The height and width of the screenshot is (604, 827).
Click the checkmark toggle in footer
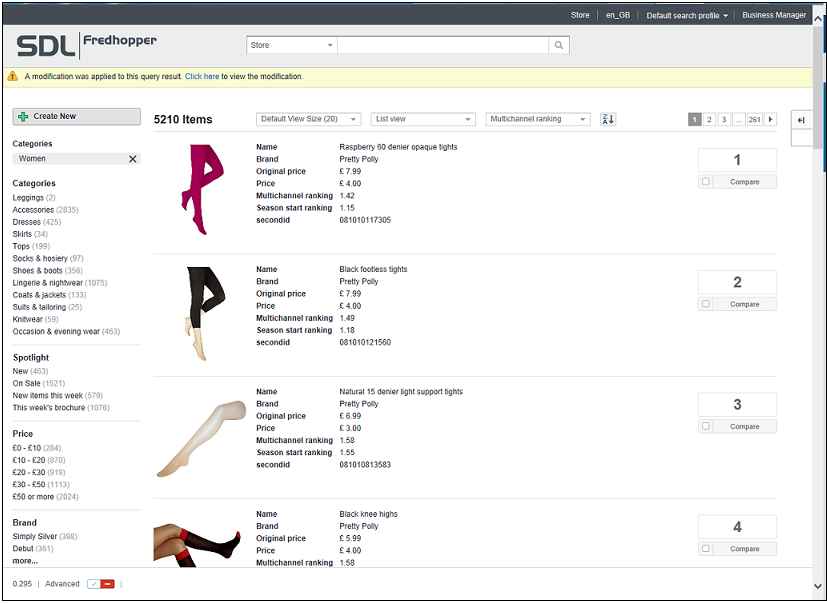(x=94, y=584)
